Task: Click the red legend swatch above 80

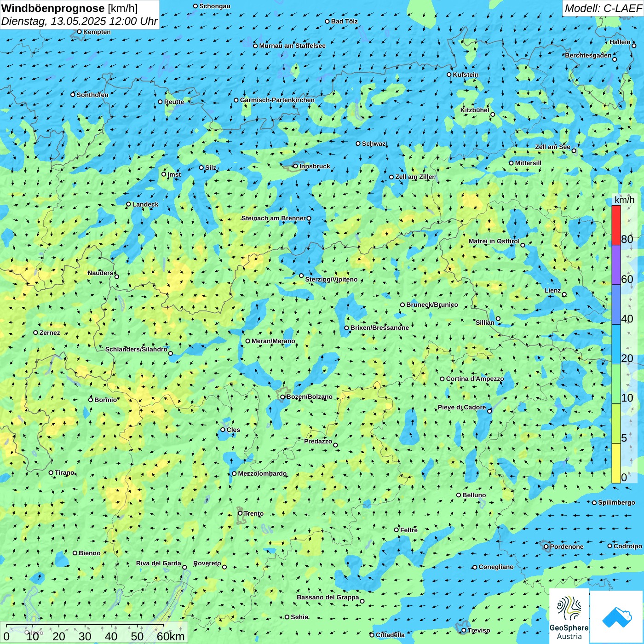Action: [x=616, y=225]
